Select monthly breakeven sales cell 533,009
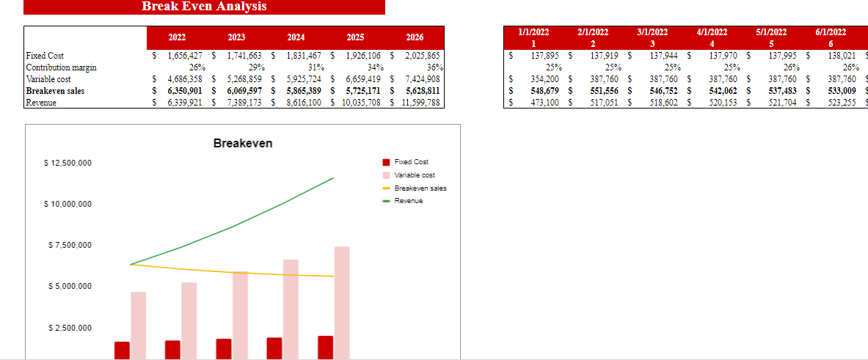The height and width of the screenshot is (360, 868). [831, 91]
